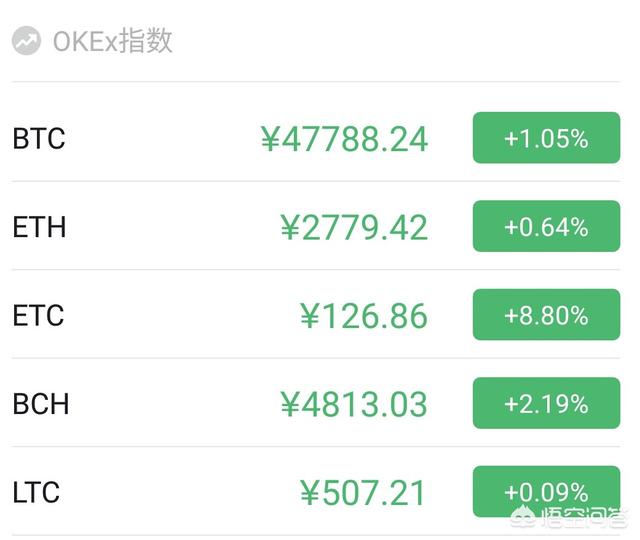
Task: Select the BCH row label
Action: point(40,404)
